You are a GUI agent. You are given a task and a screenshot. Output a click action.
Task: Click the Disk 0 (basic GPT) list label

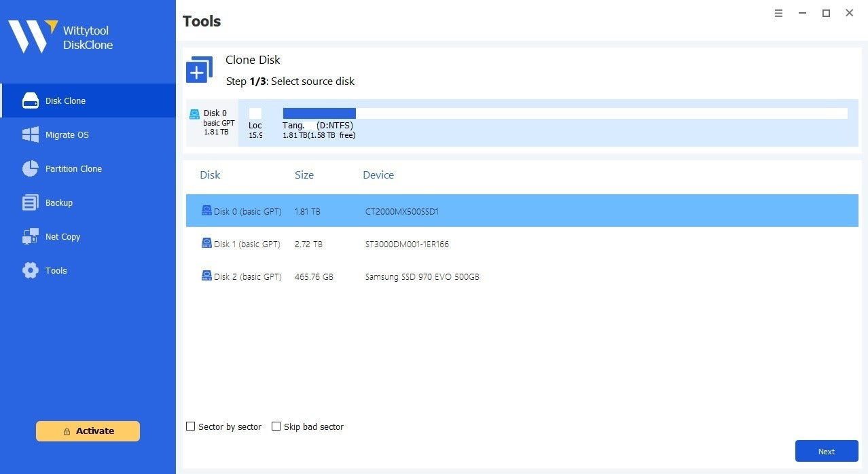(248, 212)
